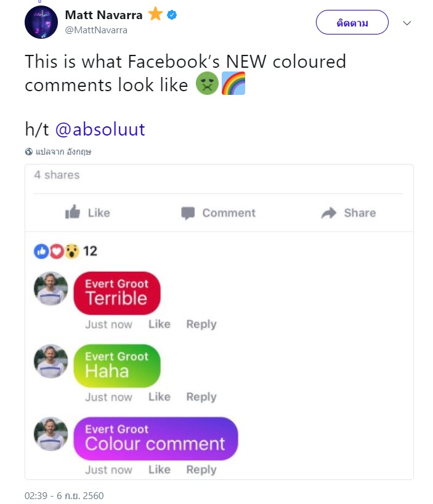Open the tweet options chevron menu
This screenshot has height=504, width=433.
pos(406,22)
